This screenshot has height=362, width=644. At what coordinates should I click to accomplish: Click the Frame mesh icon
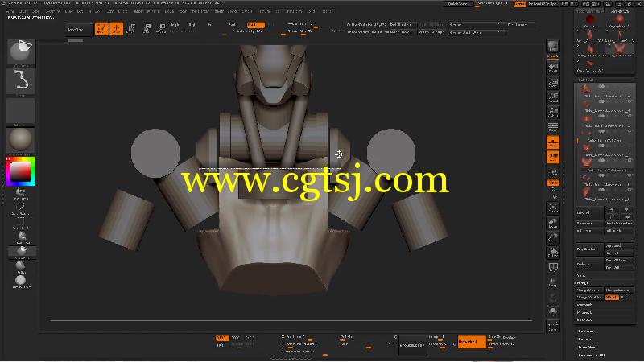pos(553,208)
